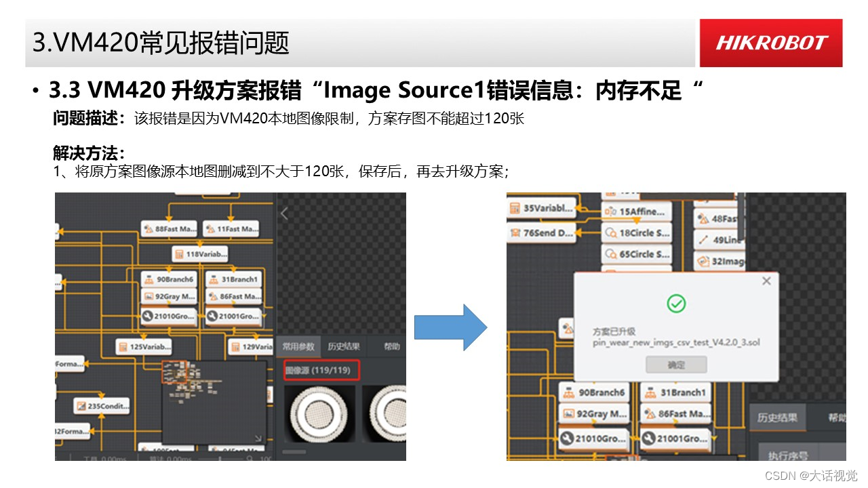This screenshot has height=488, width=868.
Task: Select 90Branch6 node in right screenshot
Action: (594, 392)
